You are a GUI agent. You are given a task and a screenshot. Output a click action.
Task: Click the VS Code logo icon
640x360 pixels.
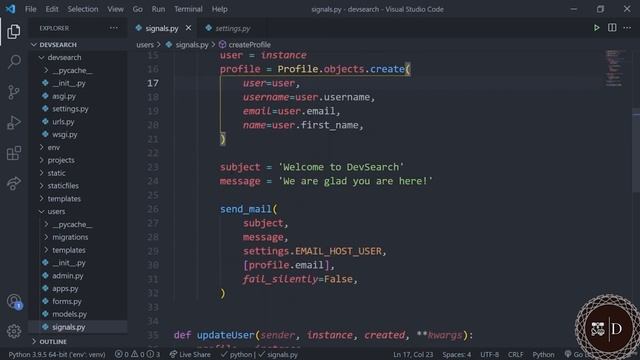[x=11, y=9]
